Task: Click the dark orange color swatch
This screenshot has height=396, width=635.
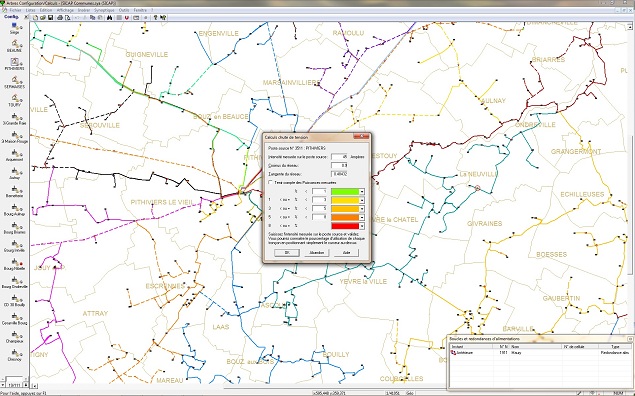Action: (x=345, y=217)
